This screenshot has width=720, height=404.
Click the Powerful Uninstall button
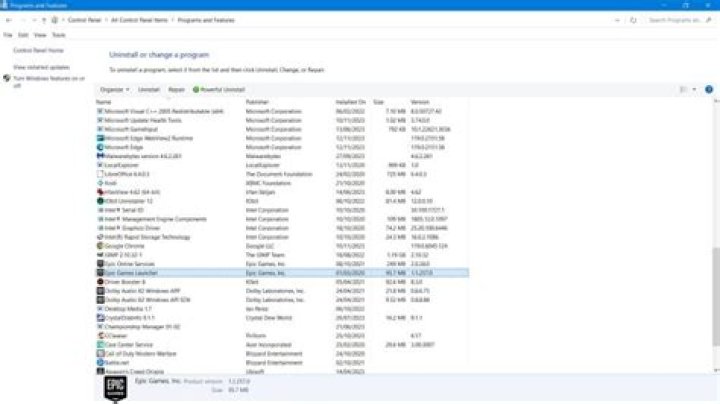219,90
